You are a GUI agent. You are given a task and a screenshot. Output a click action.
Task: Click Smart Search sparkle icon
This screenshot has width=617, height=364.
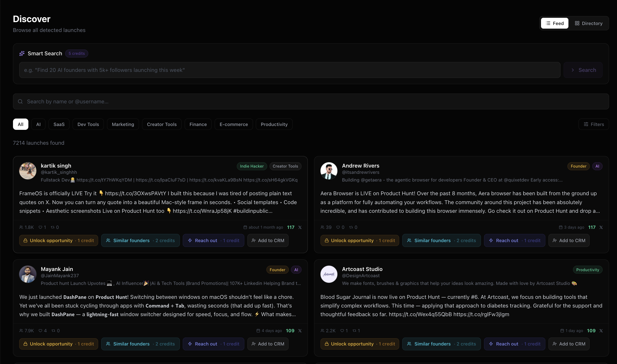(22, 53)
